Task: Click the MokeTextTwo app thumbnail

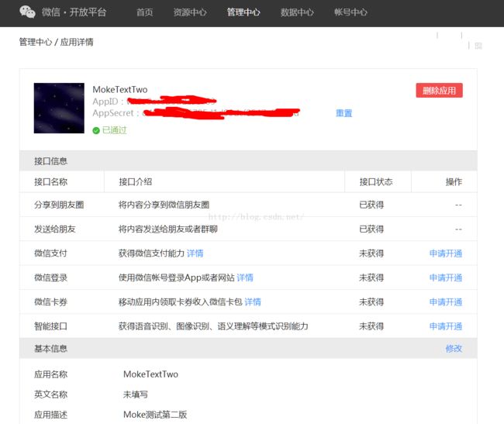Action: point(59,108)
